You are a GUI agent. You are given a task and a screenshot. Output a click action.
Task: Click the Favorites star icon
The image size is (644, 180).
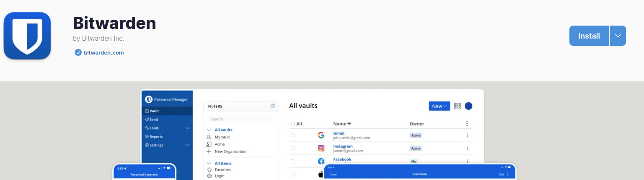pyautogui.click(x=209, y=170)
